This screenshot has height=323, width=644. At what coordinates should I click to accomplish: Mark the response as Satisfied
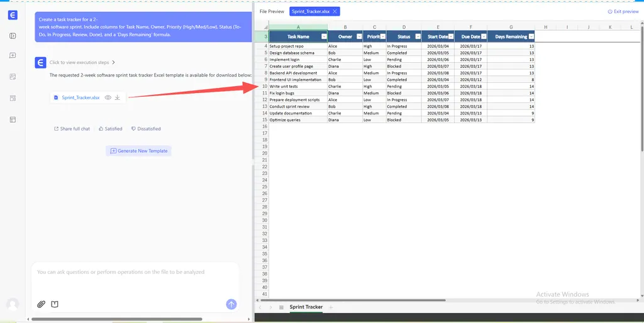tap(110, 129)
